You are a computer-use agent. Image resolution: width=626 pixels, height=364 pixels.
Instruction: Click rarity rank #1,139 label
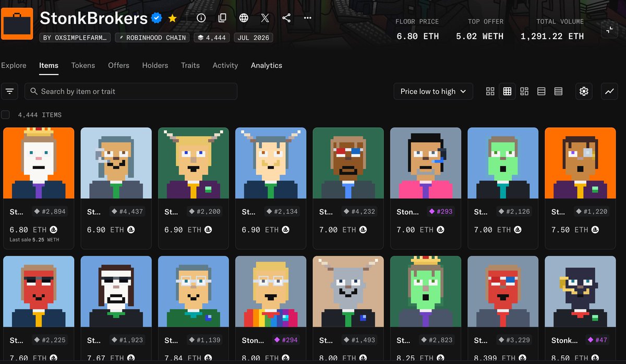click(204, 340)
